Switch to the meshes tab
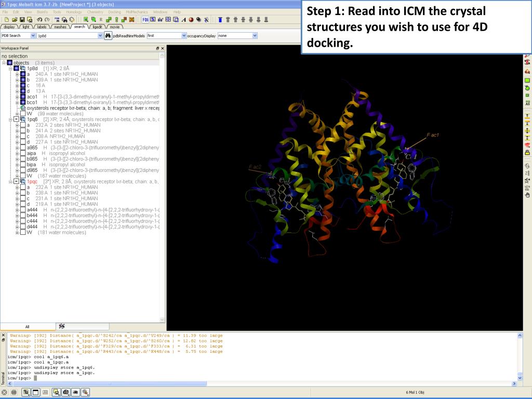This screenshot has width=532, height=399. point(60,27)
